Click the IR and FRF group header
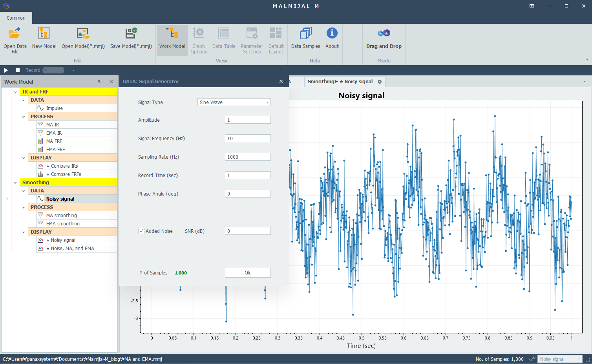The image size is (592, 364). tap(68, 92)
